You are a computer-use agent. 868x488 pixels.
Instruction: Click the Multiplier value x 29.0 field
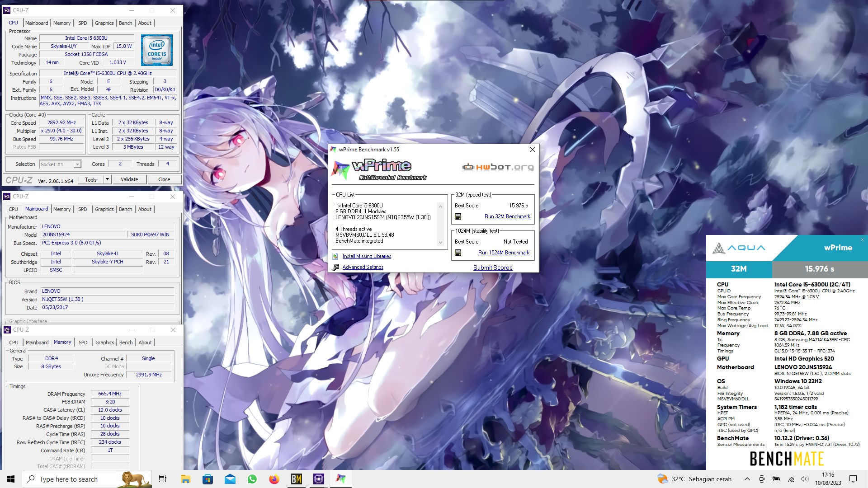pyautogui.click(x=61, y=131)
